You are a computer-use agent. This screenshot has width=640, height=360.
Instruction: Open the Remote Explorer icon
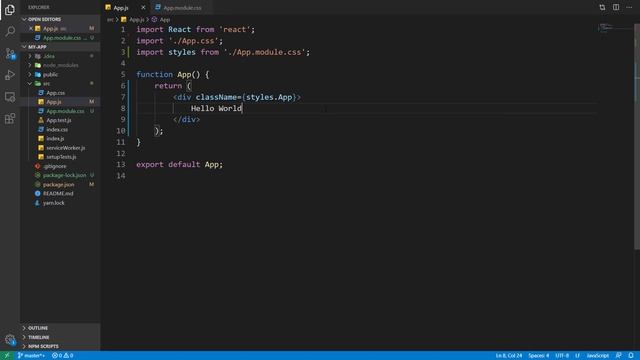point(10,97)
